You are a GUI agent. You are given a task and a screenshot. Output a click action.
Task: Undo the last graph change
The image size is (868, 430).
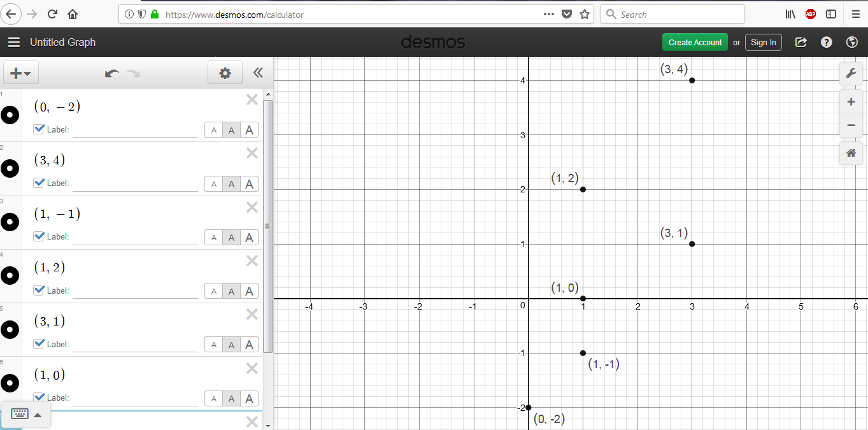pos(111,73)
